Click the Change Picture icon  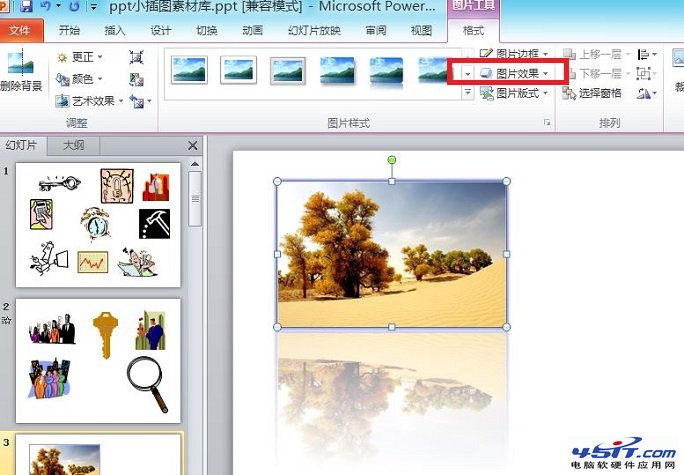pos(136,79)
